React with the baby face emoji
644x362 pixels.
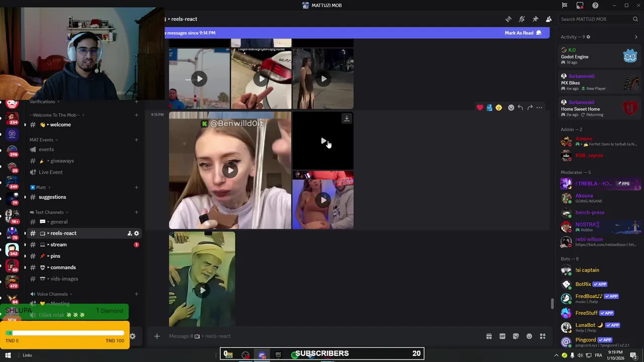click(x=499, y=108)
